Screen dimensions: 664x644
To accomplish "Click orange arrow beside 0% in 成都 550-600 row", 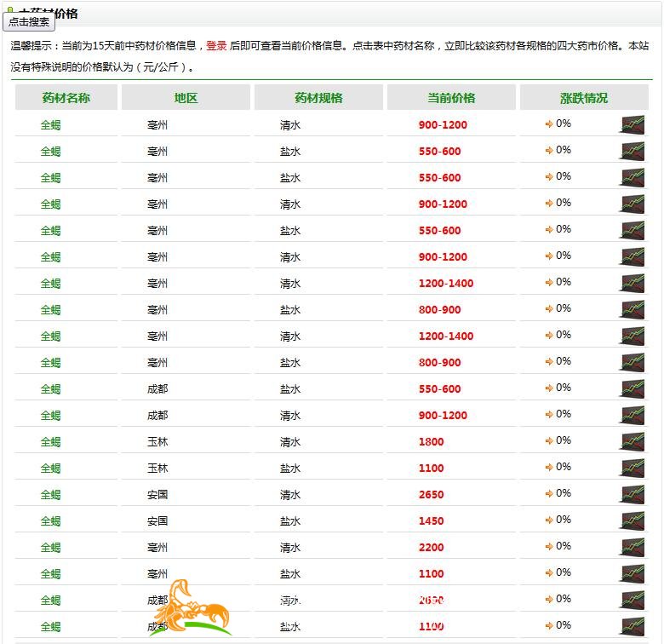I will pos(549,388).
